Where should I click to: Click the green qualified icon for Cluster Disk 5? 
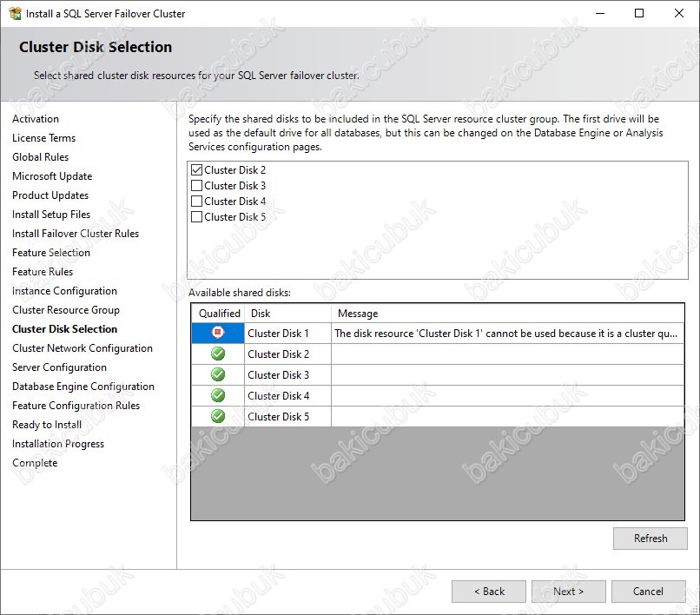(x=218, y=416)
